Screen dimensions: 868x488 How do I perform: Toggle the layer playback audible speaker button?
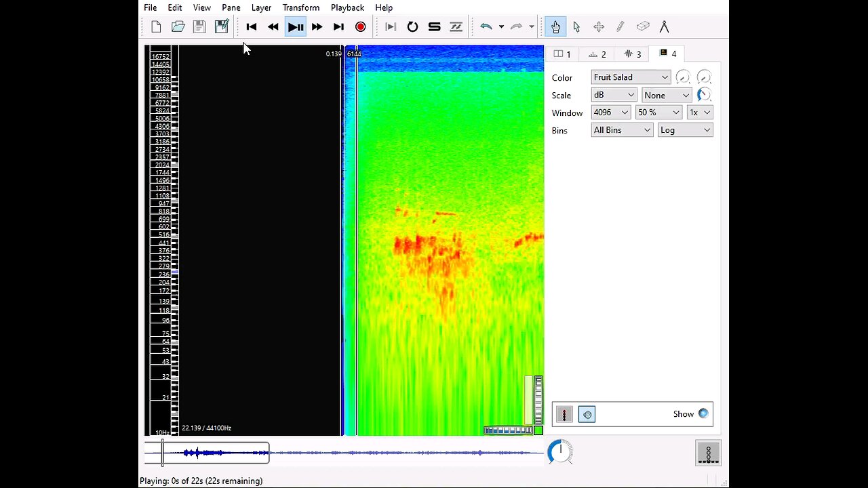[x=587, y=414]
